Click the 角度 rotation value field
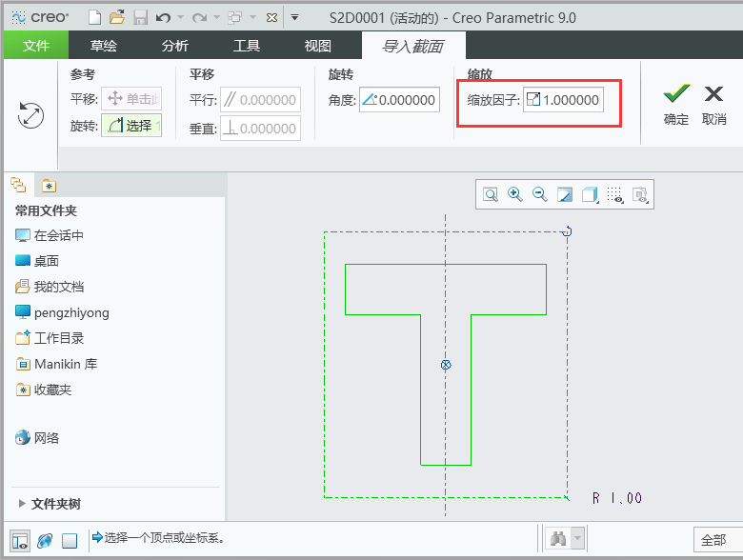This screenshot has width=743, height=560. 399,100
